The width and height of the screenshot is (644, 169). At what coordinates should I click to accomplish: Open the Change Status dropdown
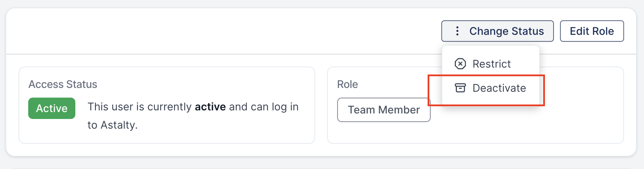(x=497, y=31)
